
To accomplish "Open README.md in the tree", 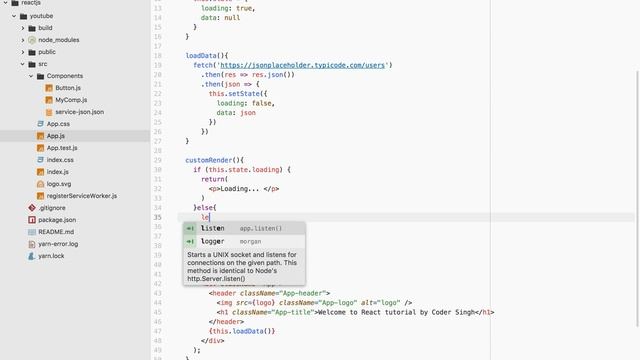I will [x=56, y=232].
